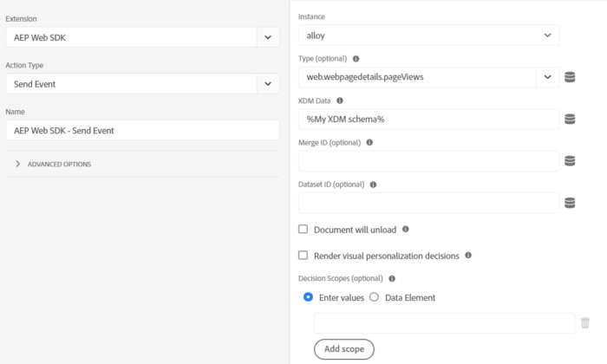Image resolution: width=607 pixels, height=364 pixels.
Task: Open the Type event dropdown arrow
Action: tap(547, 77)
